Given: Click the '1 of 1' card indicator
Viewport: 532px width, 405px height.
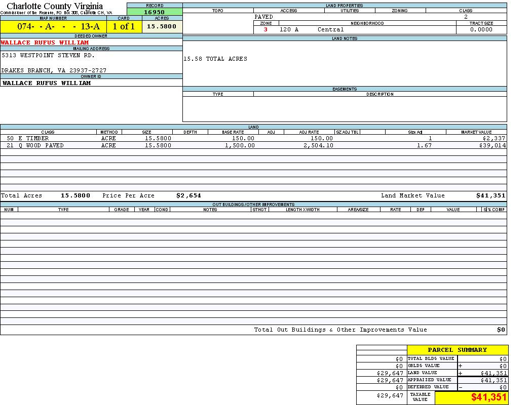Looking at the screenshot, I should pos(124,26).
